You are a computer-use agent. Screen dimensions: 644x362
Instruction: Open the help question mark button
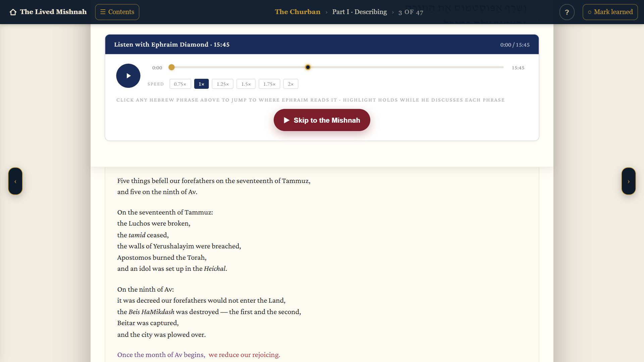click(x=567, y=12)
